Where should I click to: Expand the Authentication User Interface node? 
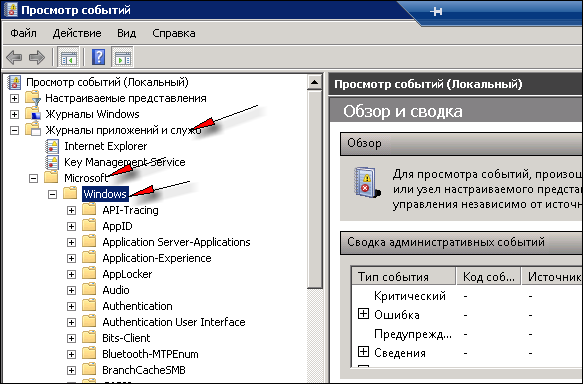pos(71,322)
